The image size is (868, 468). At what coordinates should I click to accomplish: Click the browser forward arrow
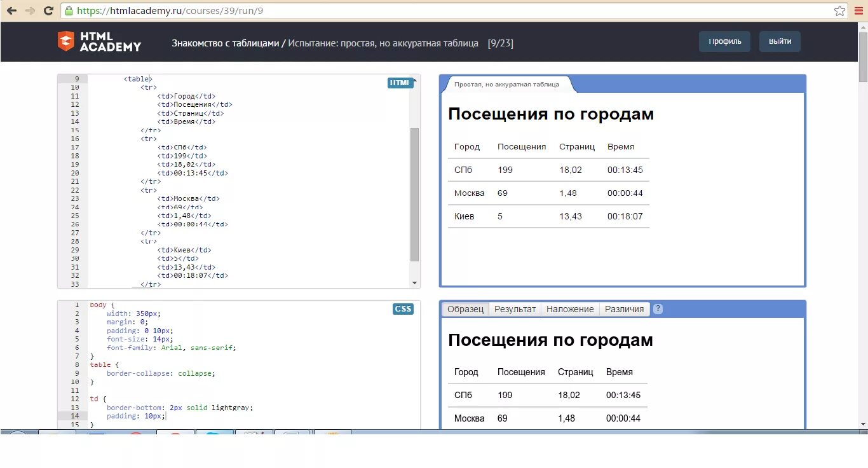30,10
